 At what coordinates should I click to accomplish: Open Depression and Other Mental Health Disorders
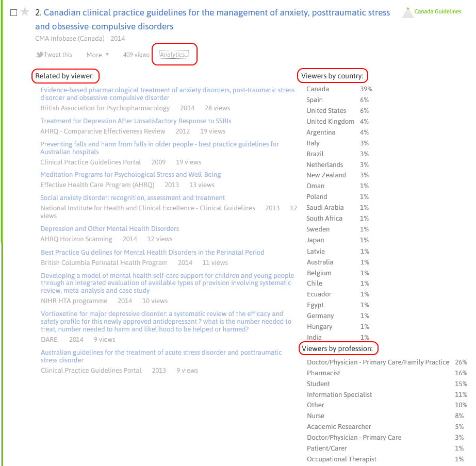[x=110, y=229]
